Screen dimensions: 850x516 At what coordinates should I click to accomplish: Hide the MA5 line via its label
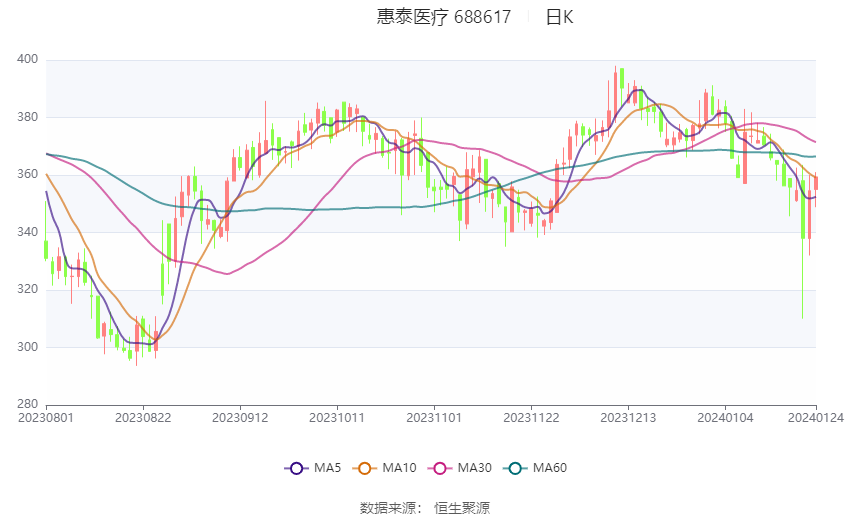(x=327, y=468)
